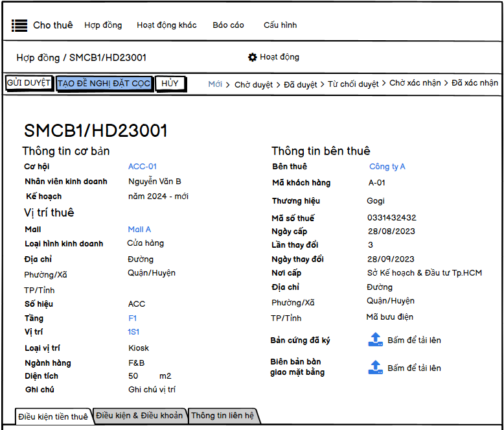
Task: Click Bấm để tải lên for Bản cứng đã ký
Action: (x=414, y=340)
